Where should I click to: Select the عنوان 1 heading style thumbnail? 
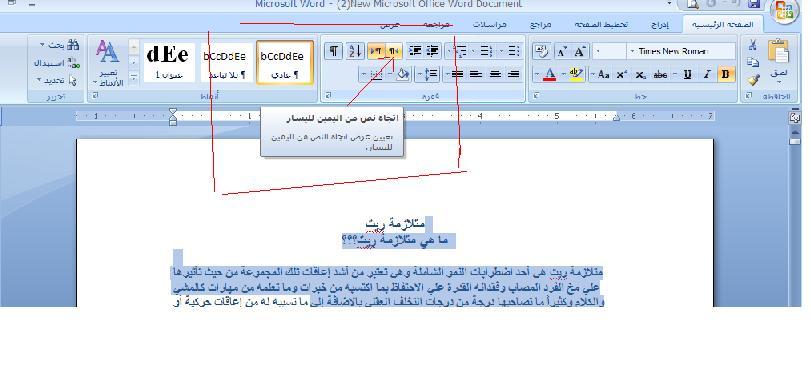coord(169,63)
